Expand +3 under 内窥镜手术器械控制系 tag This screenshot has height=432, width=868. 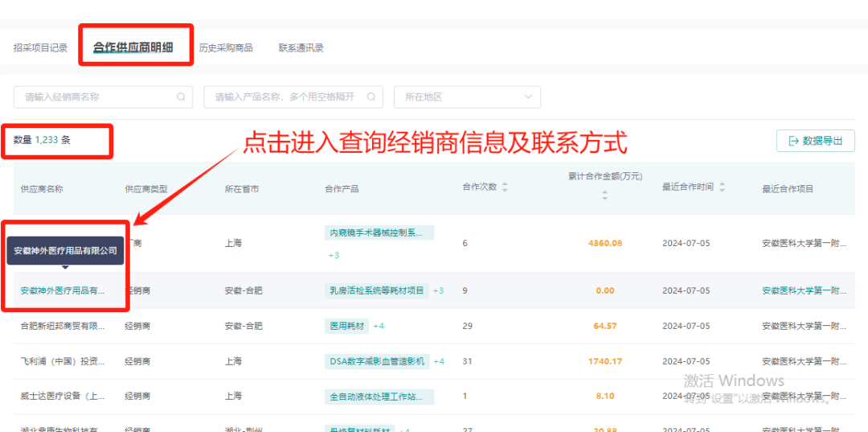pyautogui.click(x=334, y=255)
